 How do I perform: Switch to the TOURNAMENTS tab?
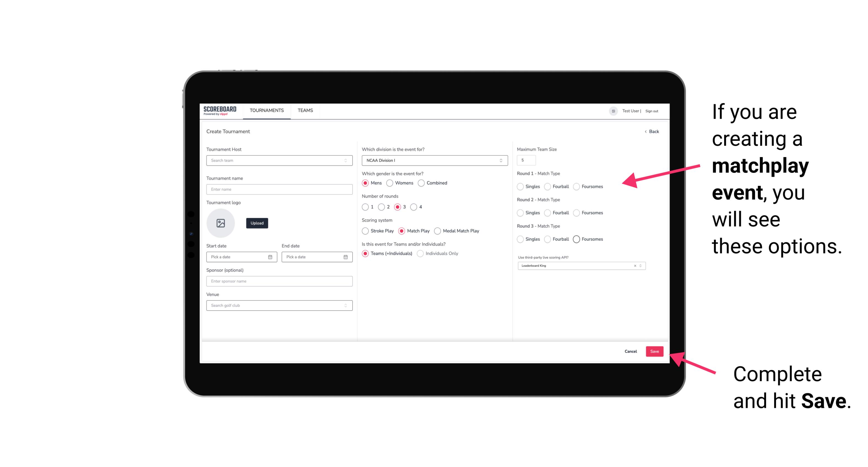pyautogui.click(x=267, y=110)
